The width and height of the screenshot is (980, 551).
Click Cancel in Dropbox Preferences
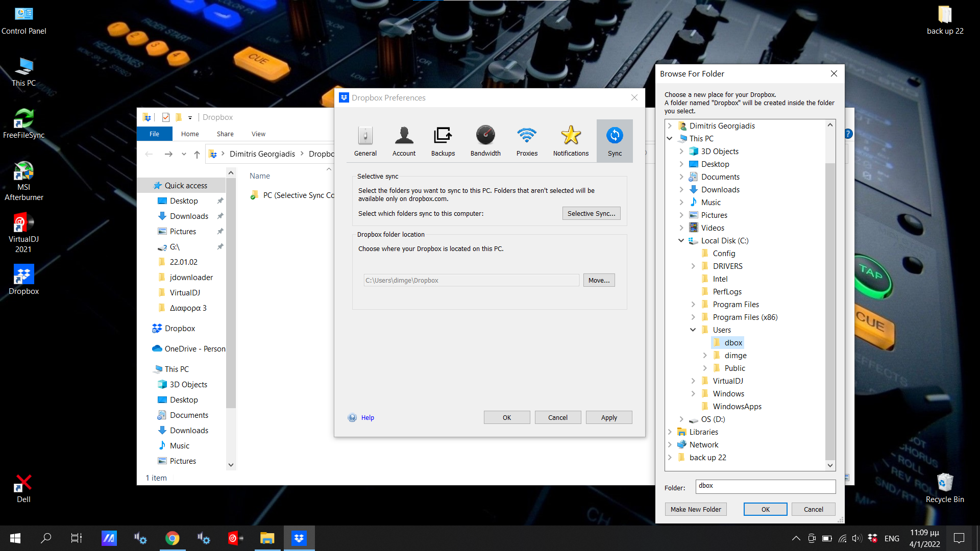coord(557,417)
